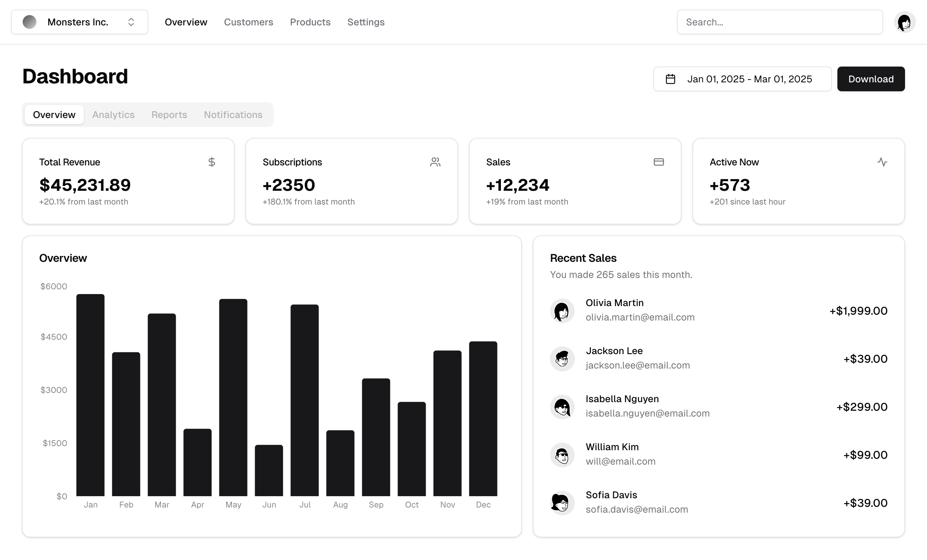Select Customers in the top navigation
The height and width of the screenshot is (560, 927).
[248, 22]
